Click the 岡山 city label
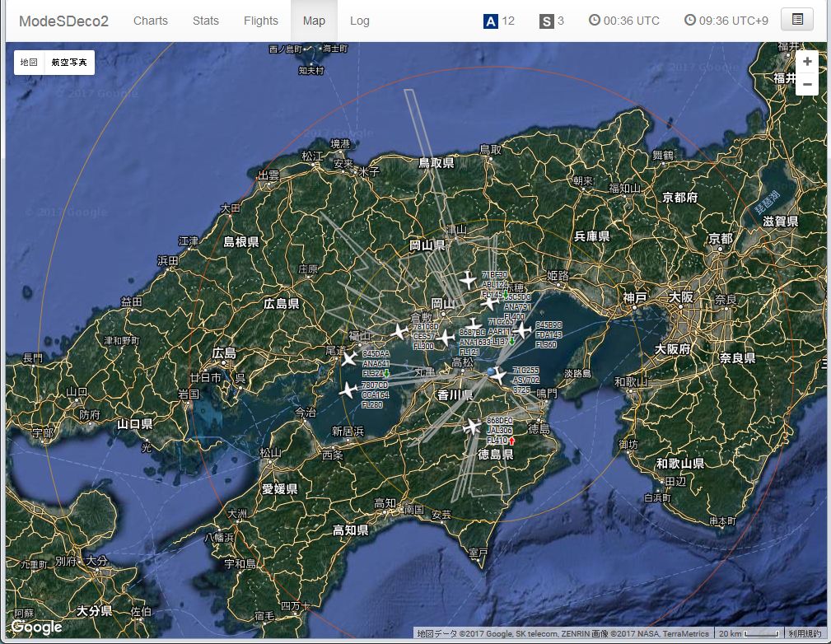The image size is (831, 644). 444,304
